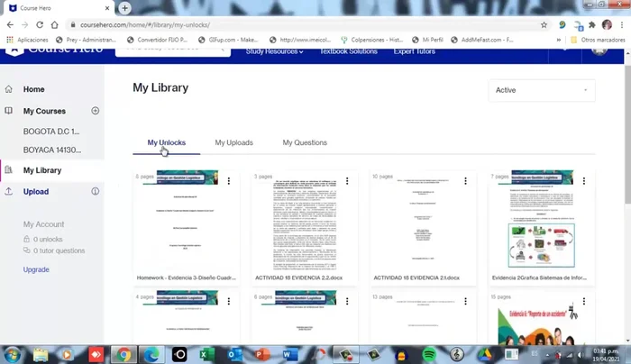Click the Upgrade link
This screenshot has width=631, height=364.
click(x=36, y=269)
